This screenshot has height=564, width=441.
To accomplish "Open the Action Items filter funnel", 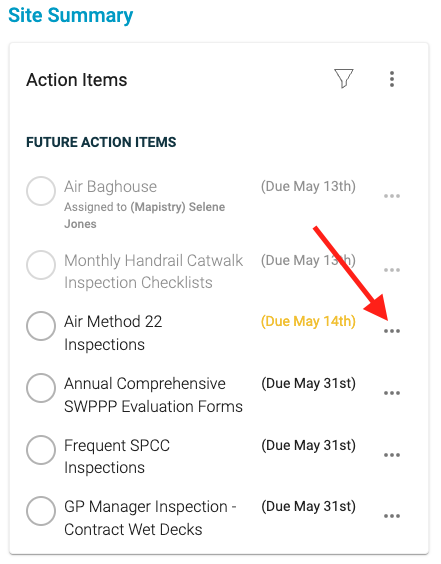I will 344,78.
